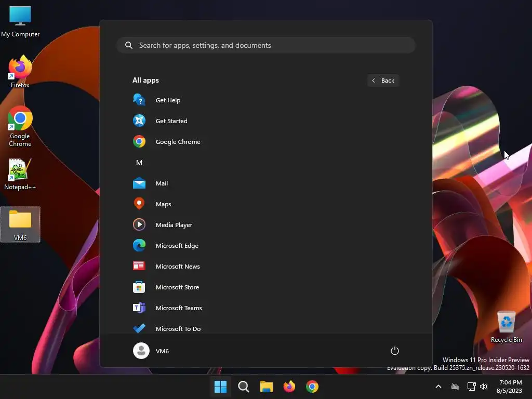Select the Recycle Bin desktop icon
This screenshot has height=399, width=532.
[507, 327]
